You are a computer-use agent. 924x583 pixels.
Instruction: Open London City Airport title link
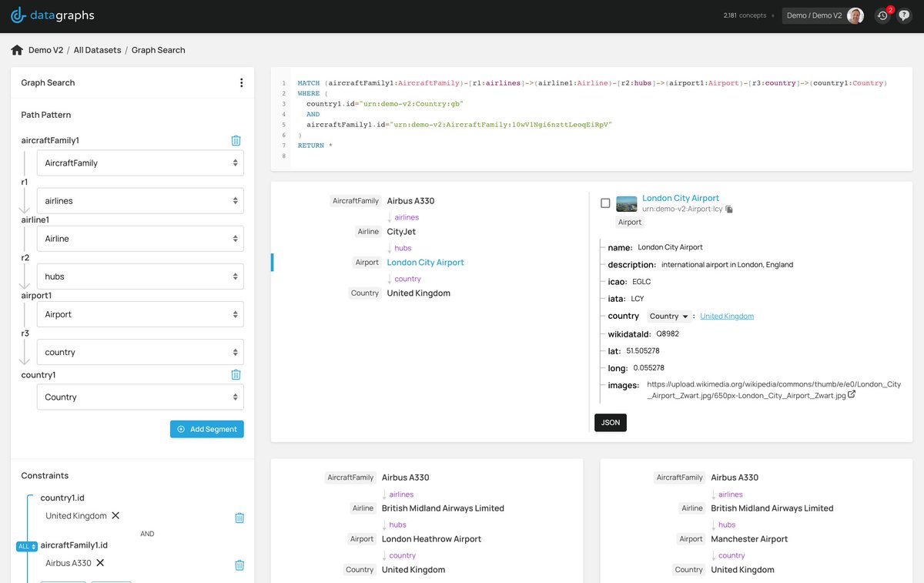681,198
